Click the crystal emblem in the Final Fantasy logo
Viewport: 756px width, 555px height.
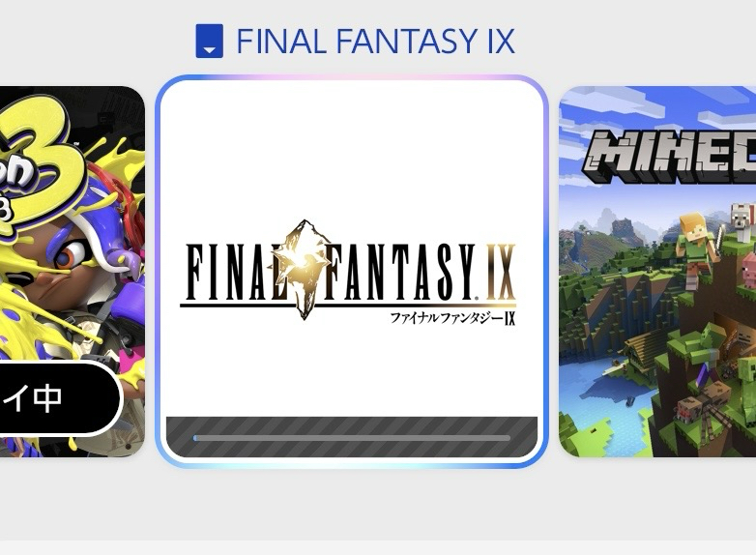point(304,269)
